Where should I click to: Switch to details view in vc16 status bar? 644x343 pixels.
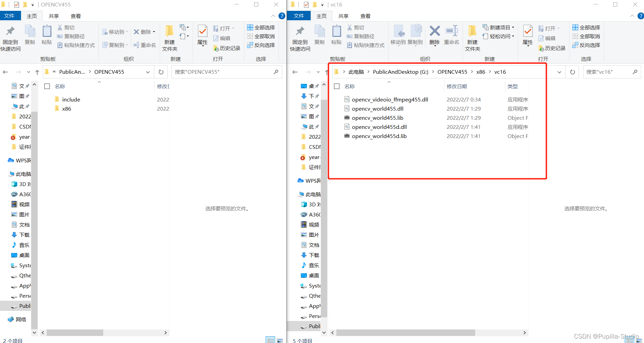point(630,341)
